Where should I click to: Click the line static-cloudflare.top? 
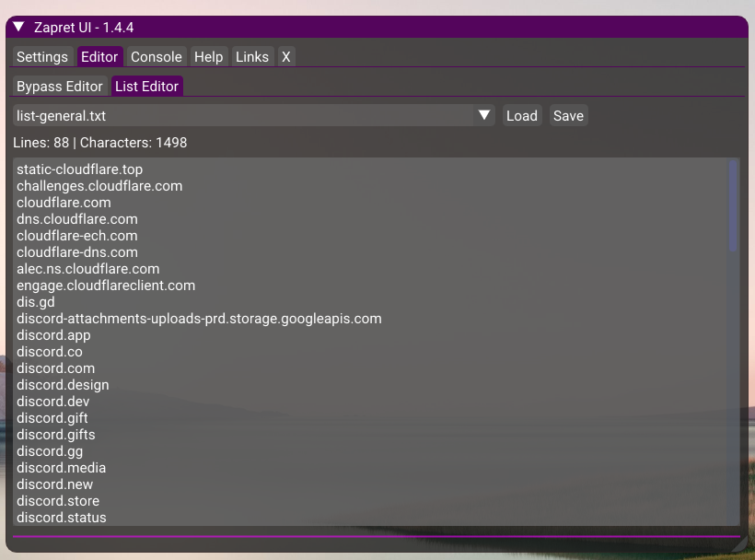pos(80,169)
